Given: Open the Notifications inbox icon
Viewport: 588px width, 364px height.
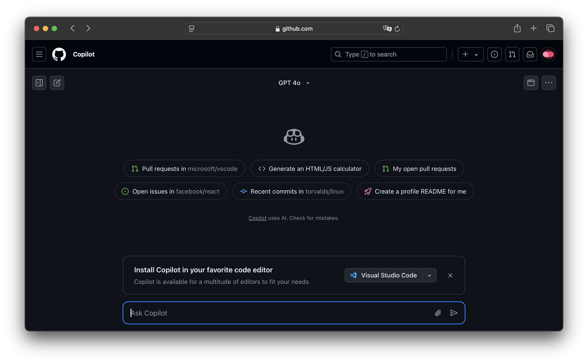Looking at the screenshot, I should tap(530, 55).
